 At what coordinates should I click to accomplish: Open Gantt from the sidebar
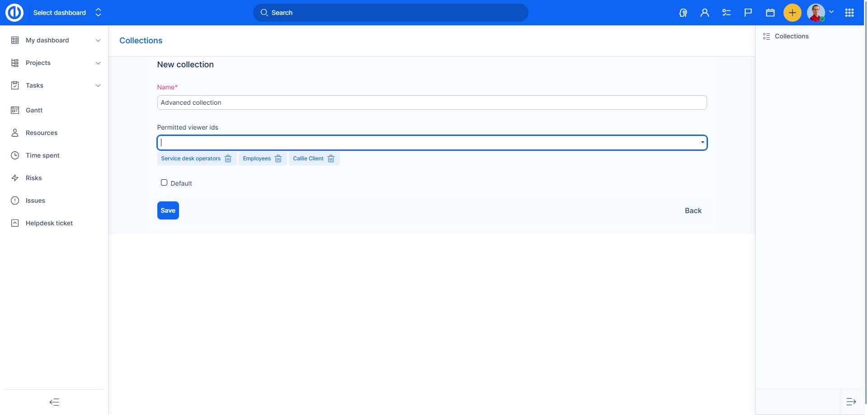point(34,110)
